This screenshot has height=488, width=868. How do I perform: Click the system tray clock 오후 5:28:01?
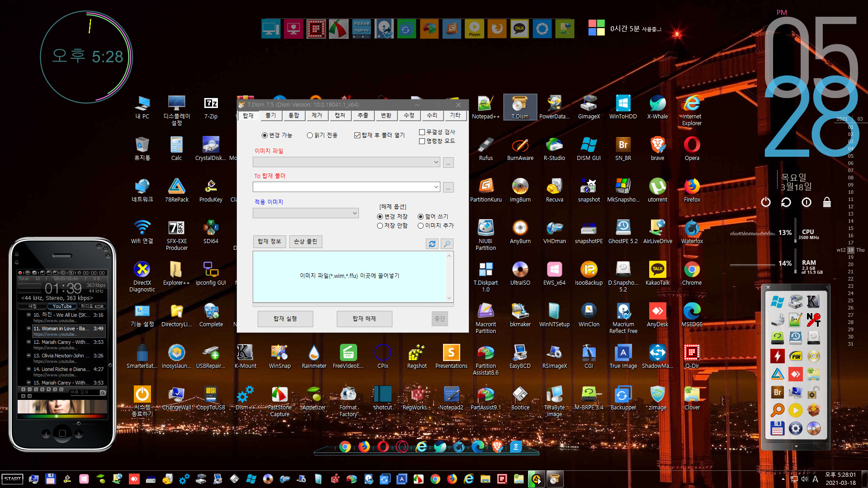tap(840, 475)
